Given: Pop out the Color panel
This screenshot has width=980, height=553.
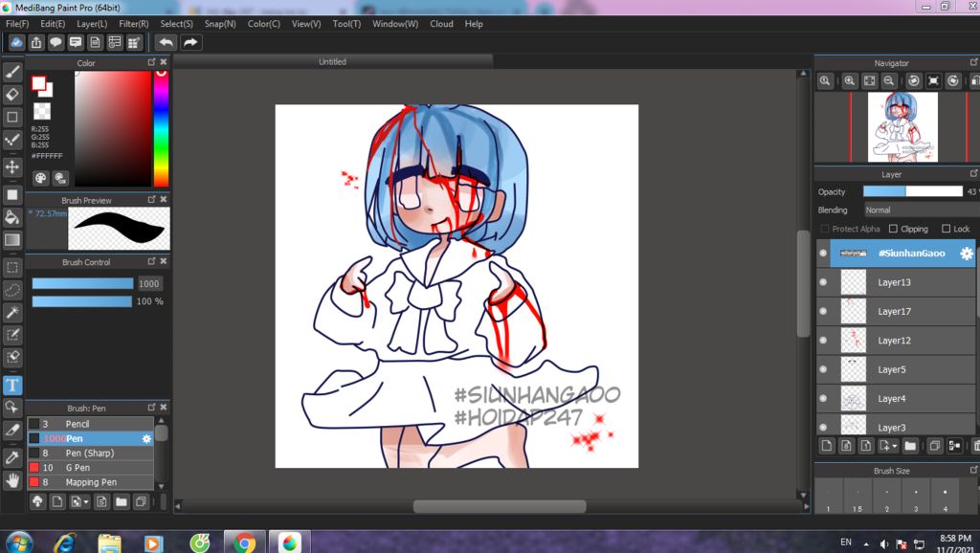Looking at the screenshot, I should (151, 62).
